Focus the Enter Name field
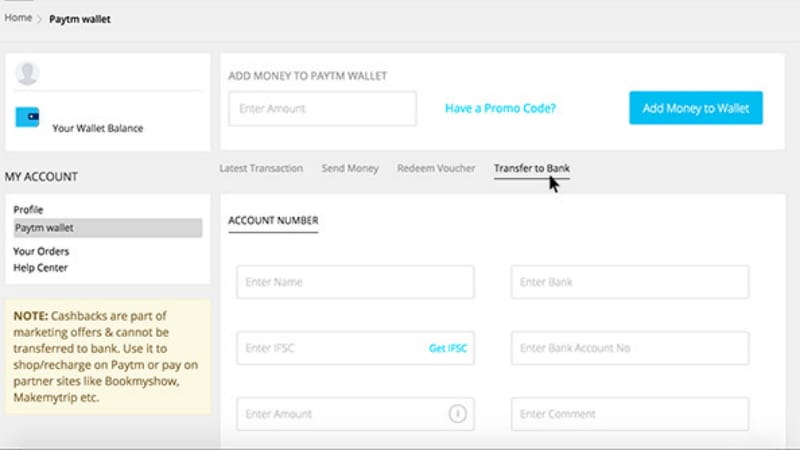The height and width of the screenshot is (450, 800). point(355,282)
